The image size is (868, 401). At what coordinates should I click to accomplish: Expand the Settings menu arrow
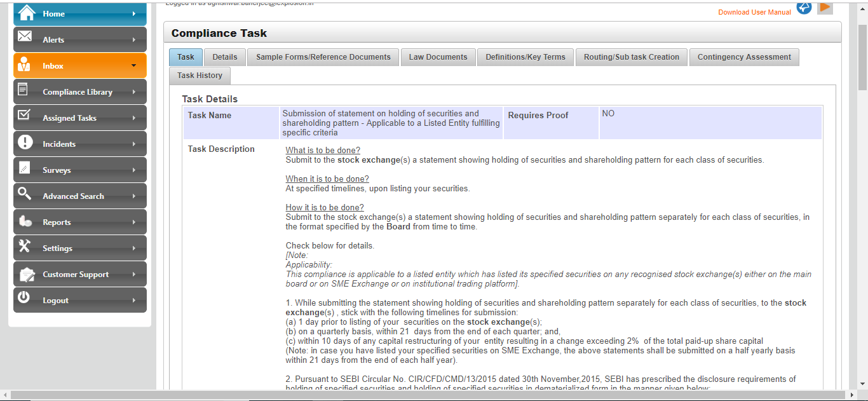133,248
